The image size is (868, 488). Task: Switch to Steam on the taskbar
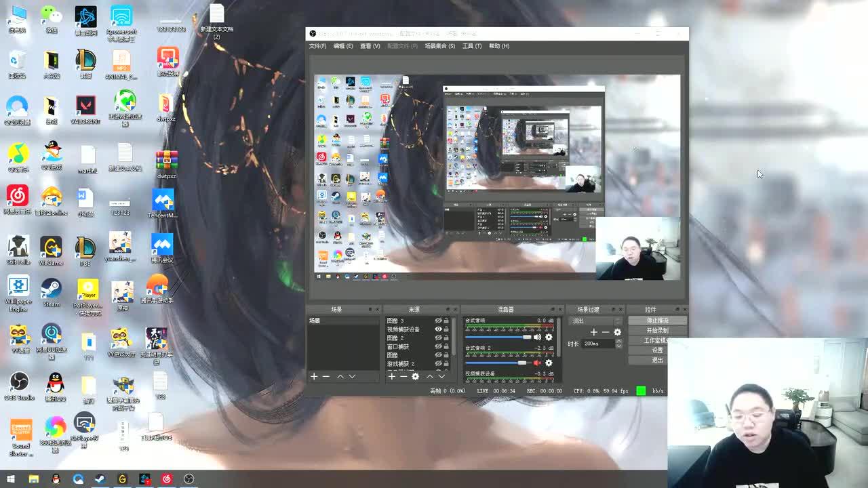pyautogui.click(x=100, y=479)
